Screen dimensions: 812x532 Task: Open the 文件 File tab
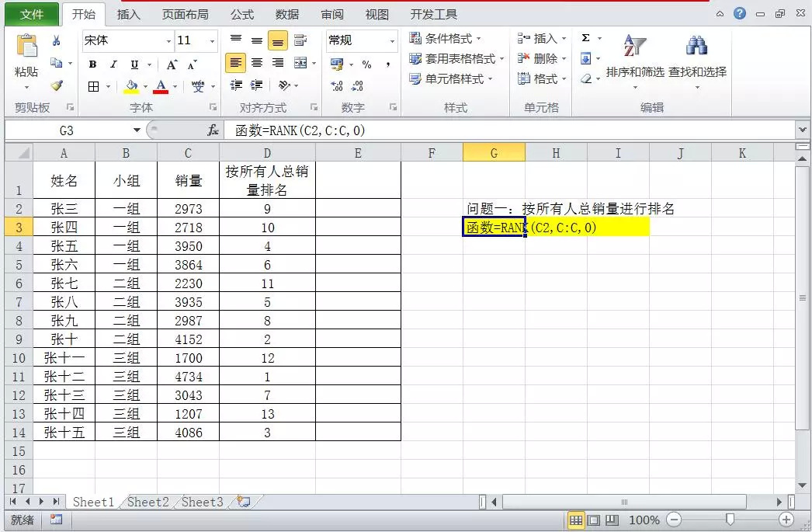tap(32, 15)
